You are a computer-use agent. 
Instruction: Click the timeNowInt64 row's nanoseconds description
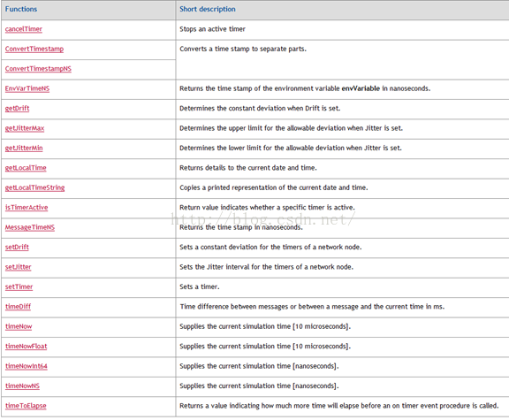(259, 366)
